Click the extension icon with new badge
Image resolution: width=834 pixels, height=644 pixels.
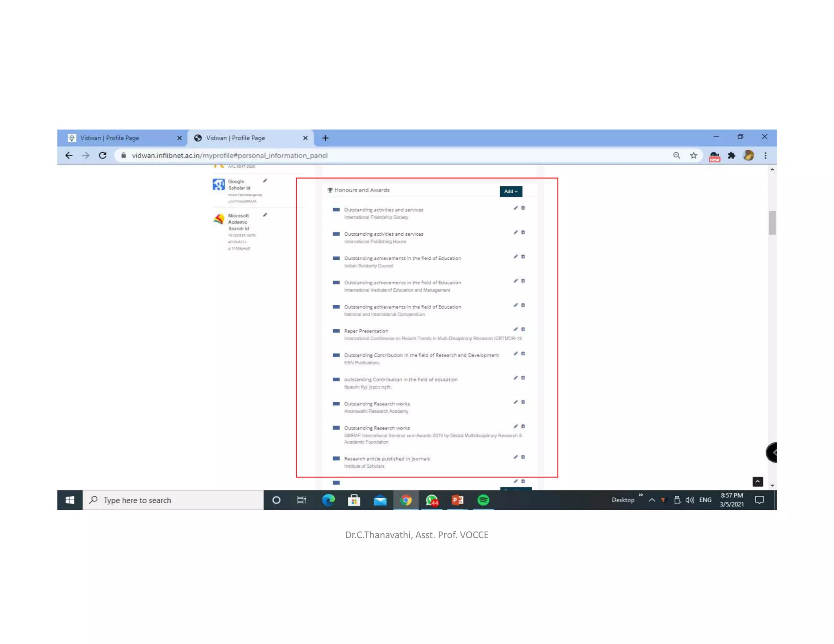(x=715, y=156)
